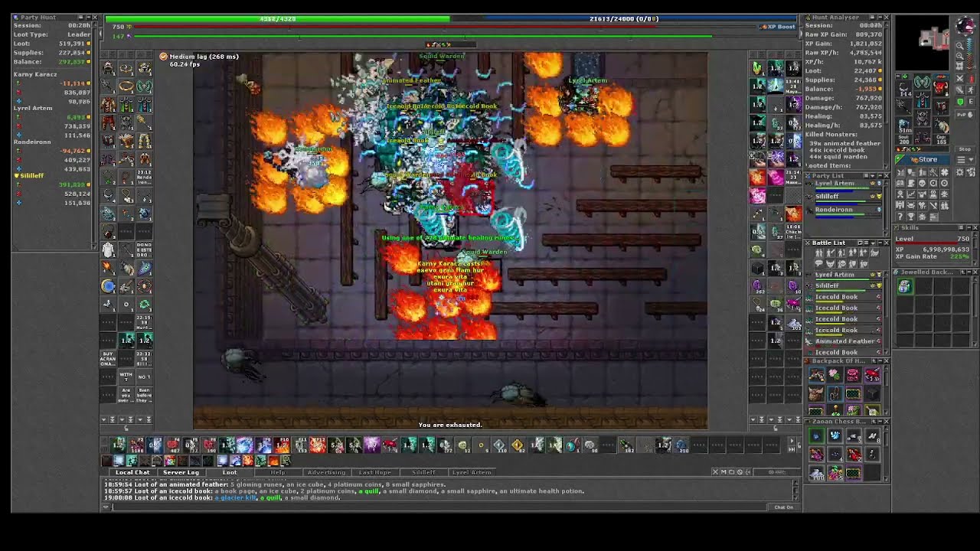The image size is (980, 551).
Task: Toggle expert mode E button
Action: click(x=971, y=102)
